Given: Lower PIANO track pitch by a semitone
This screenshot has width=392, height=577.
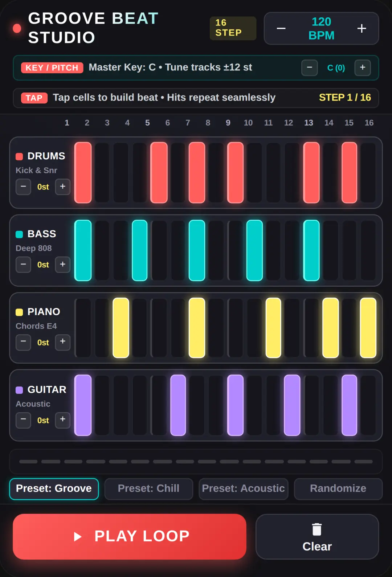Looking at the screenshot, I should click(23, 342).
